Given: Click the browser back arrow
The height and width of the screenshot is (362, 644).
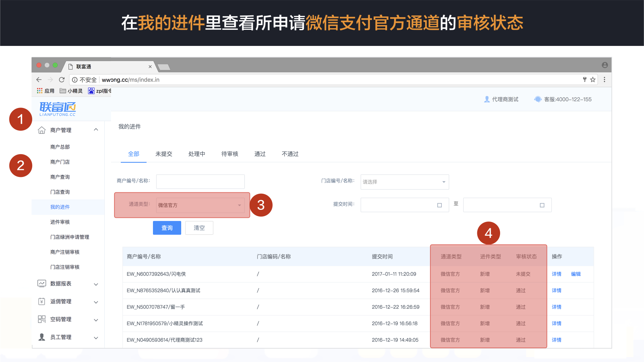Looking at the screenshot, I should (39, 80).
